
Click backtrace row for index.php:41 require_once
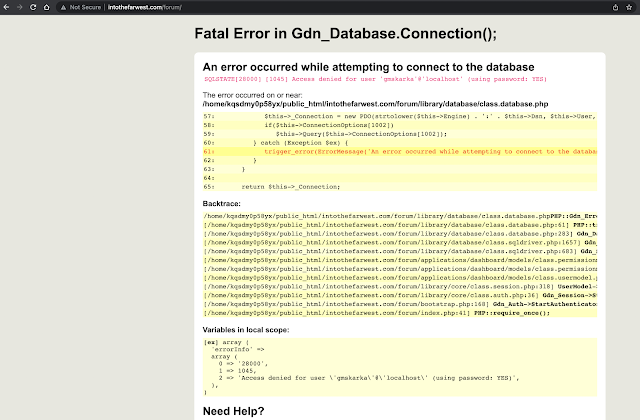coord(400,313)
